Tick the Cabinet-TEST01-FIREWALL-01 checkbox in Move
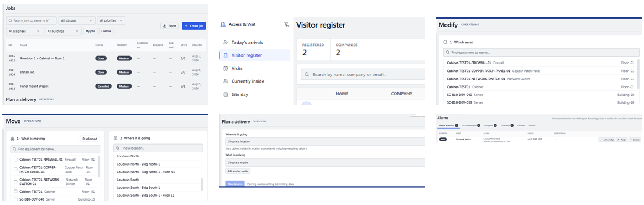The width and height of the screenshot is (644, 205). pos(15,160)
